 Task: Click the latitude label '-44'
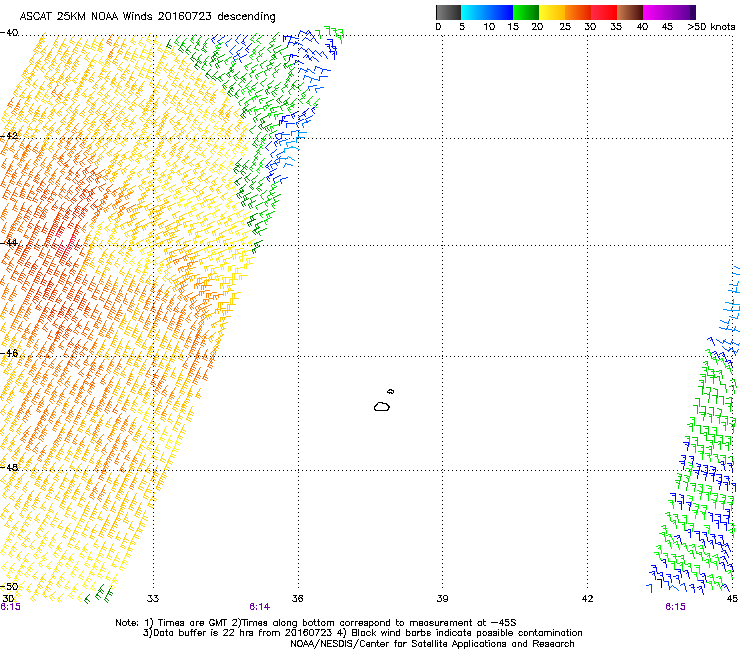point(9,243)
